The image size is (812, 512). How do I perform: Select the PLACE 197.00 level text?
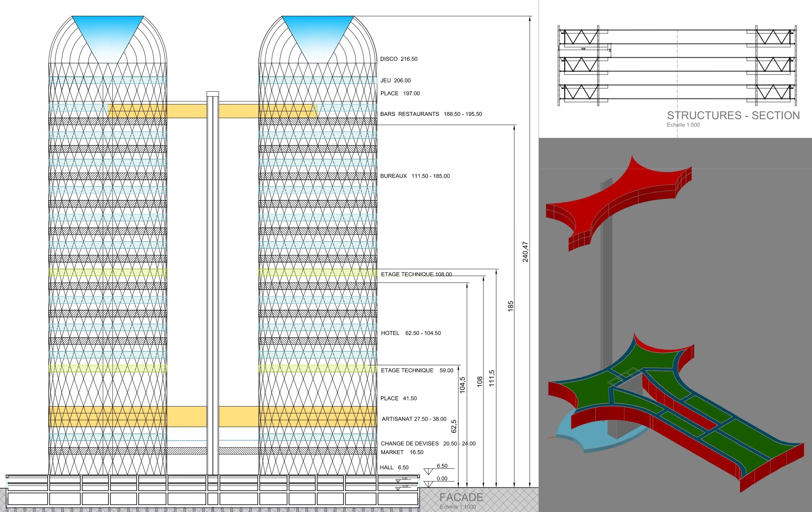[x=400, y=93]
